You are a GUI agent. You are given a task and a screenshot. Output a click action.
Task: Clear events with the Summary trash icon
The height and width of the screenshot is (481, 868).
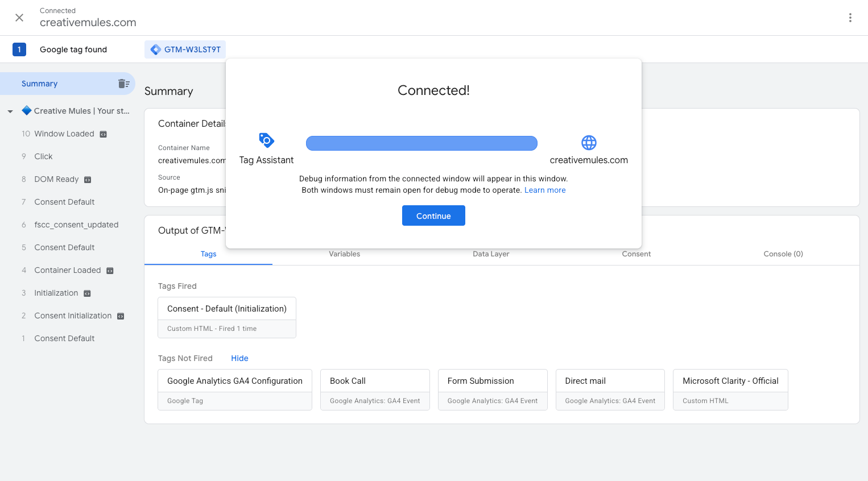click(x=123, y=84)
